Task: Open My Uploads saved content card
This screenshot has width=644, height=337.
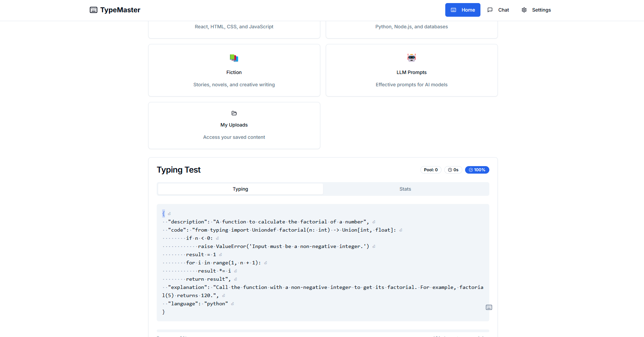Action: (234, 126)
